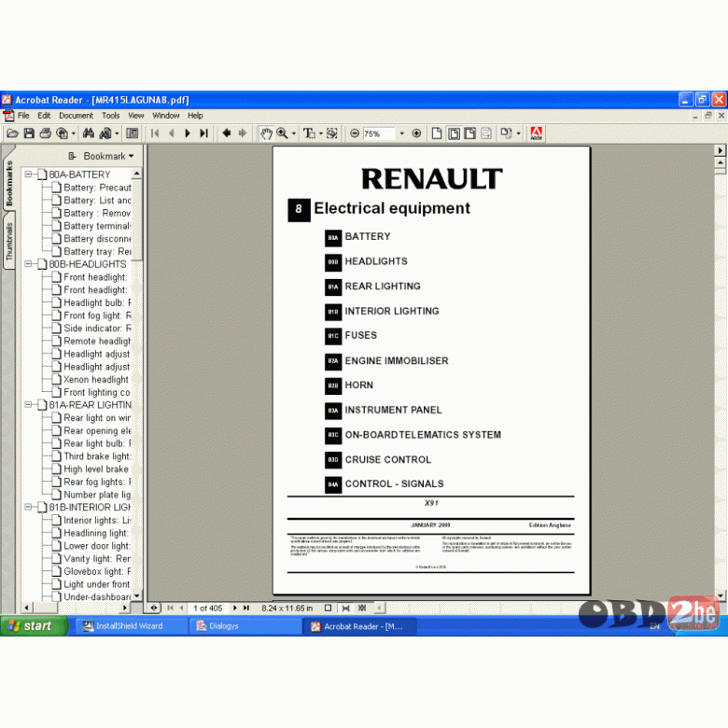This screenshot has height=728, width=728.
Task: Jump to last page via toolbar icon
Action: (x=203, y=133)
